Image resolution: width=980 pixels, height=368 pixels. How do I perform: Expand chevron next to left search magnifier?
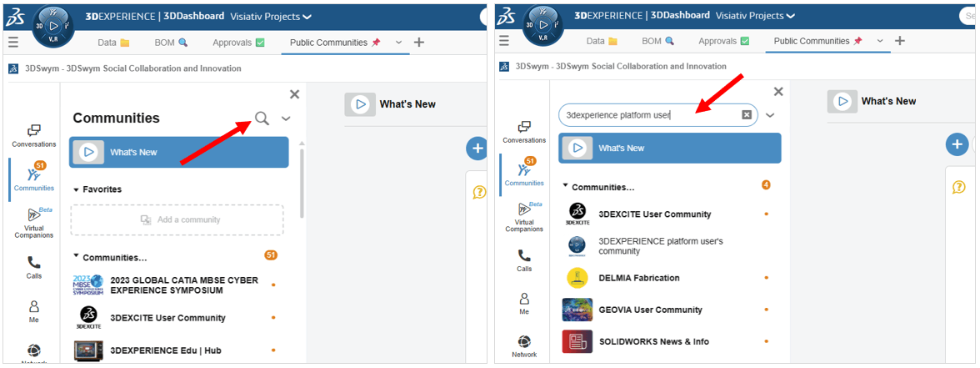coord(287,118)
